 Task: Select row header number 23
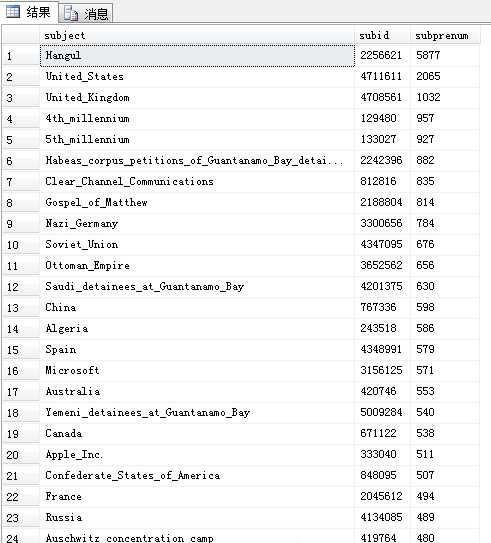21,518
